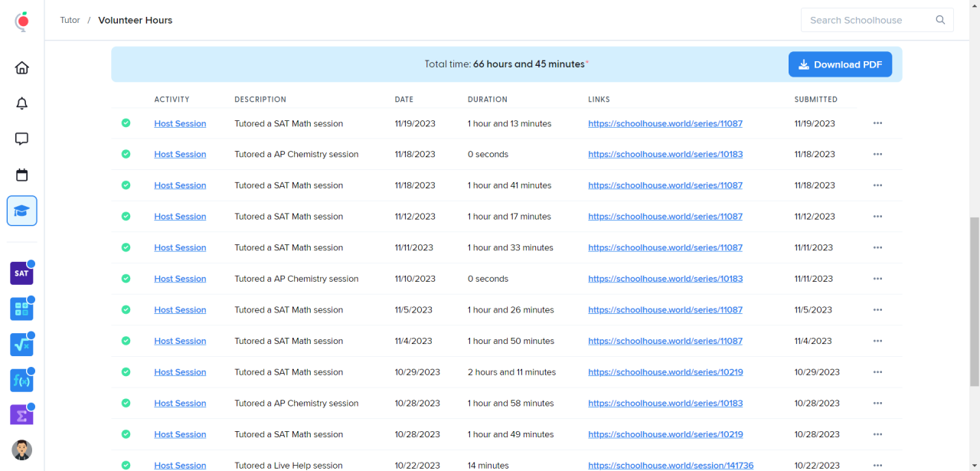Click the Tutor breadcrumb
This screenshot has height=471, width=980.
tap(70, 21)
